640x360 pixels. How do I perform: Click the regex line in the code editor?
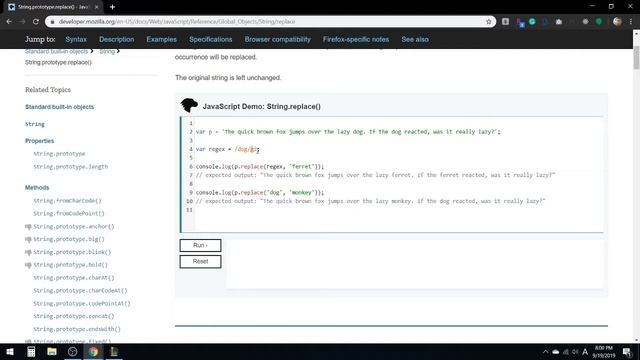[227, 149]
